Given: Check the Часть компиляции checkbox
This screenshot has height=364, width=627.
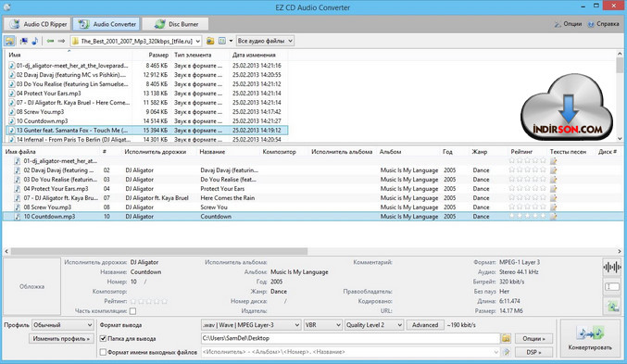Looking at the screenshot, I should (x=132, y=311).
